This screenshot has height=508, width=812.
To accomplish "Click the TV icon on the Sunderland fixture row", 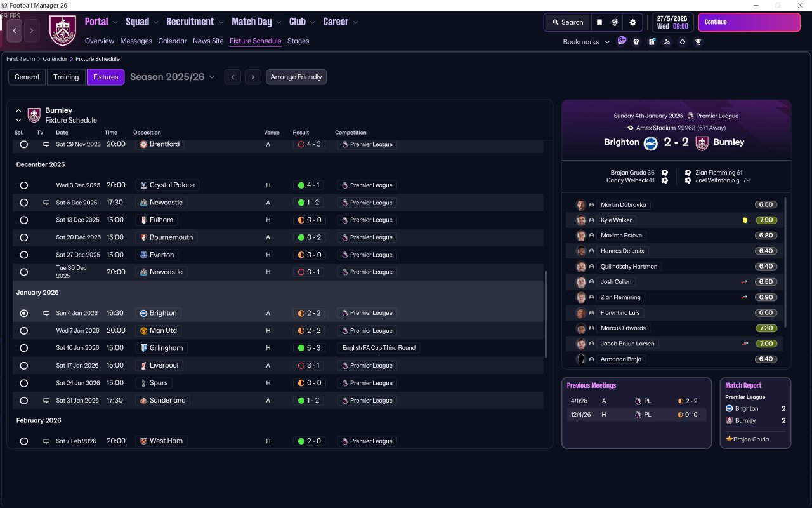I will 46,401.
